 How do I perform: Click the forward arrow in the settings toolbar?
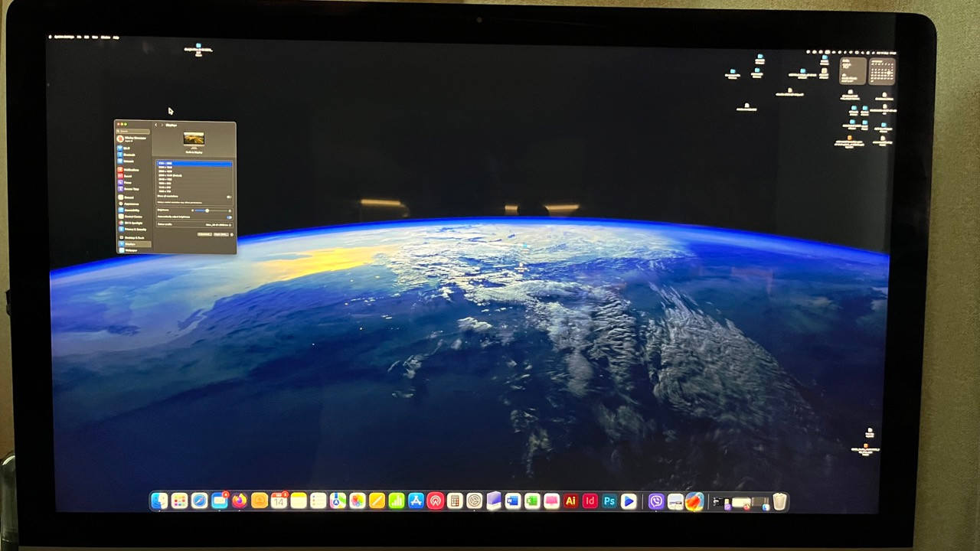pos(162,125)
